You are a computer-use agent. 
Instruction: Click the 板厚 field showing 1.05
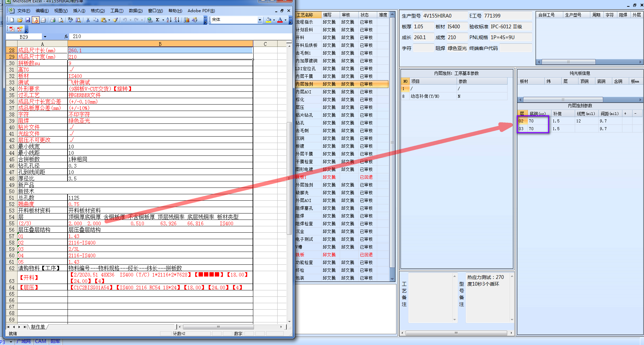423,27
